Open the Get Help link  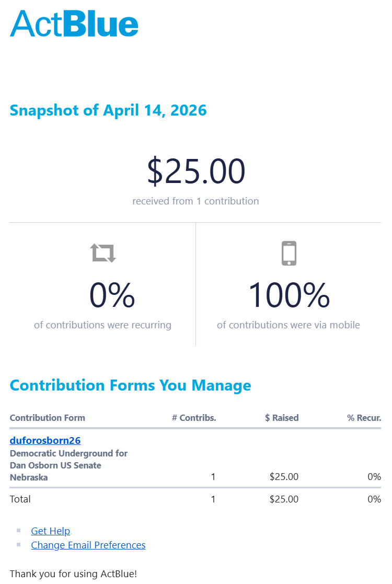coord(51,531)
